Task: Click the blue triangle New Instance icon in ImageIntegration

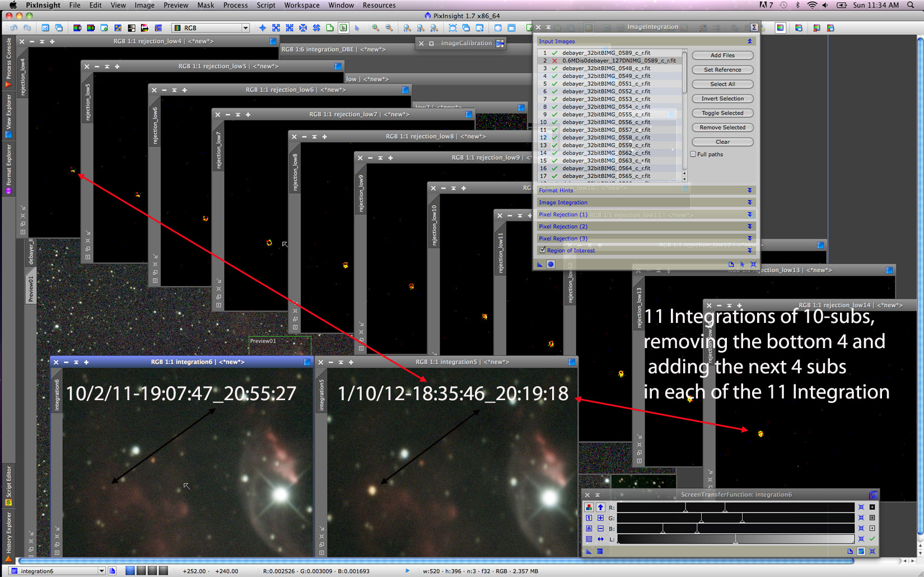Action: pyautogui.click(x=540, y=264)
